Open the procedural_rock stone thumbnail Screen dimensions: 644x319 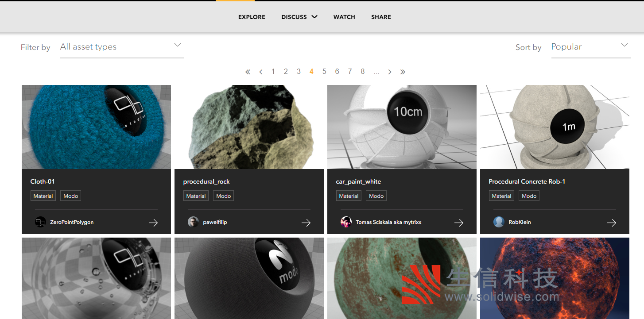click(x=249, y=127)
